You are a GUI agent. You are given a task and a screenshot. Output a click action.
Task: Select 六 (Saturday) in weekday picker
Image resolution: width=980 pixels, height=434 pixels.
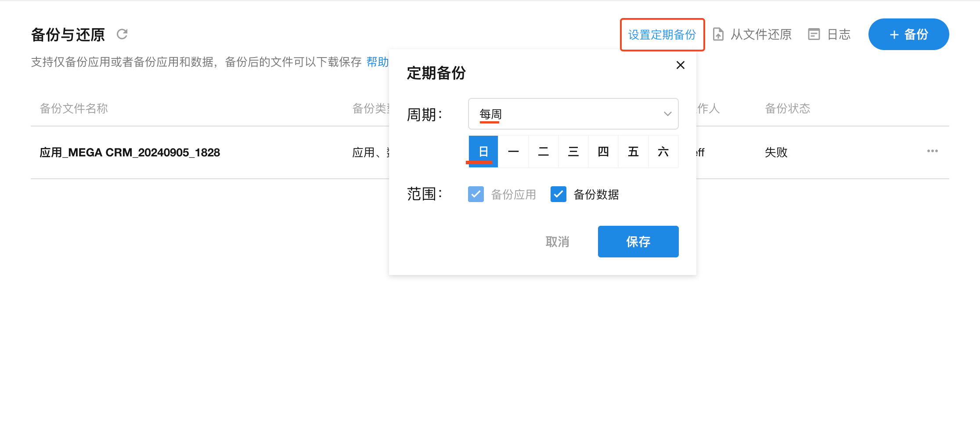coord(663,152)
